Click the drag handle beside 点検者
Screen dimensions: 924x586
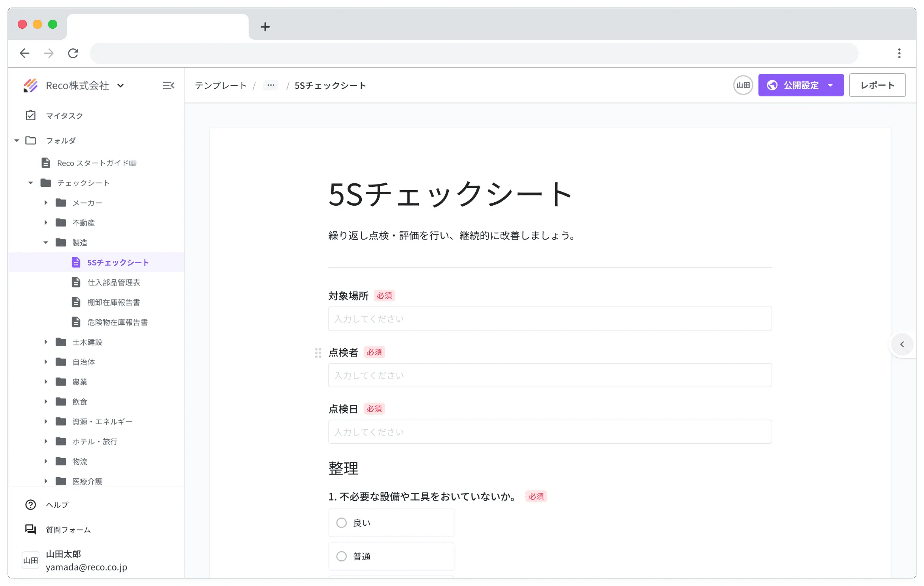pyautogui.click(x=318, y=353)
